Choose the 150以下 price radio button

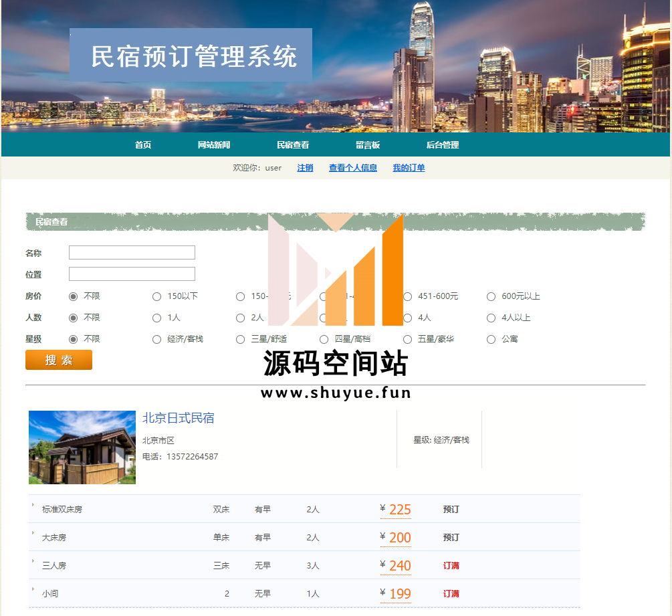(157, 297)
